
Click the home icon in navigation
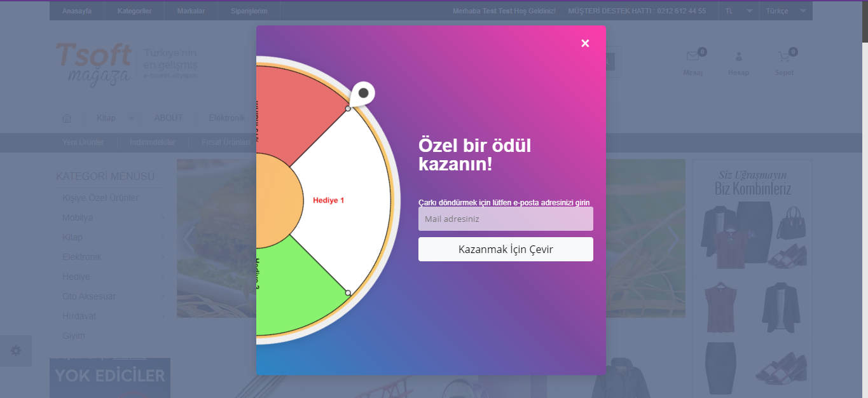[x=67, y=118]
